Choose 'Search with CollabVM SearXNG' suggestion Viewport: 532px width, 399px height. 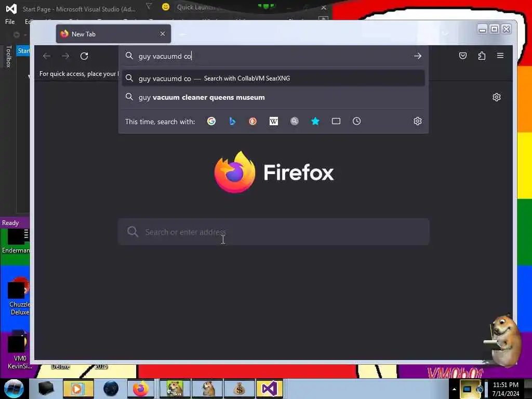[273, 78]
